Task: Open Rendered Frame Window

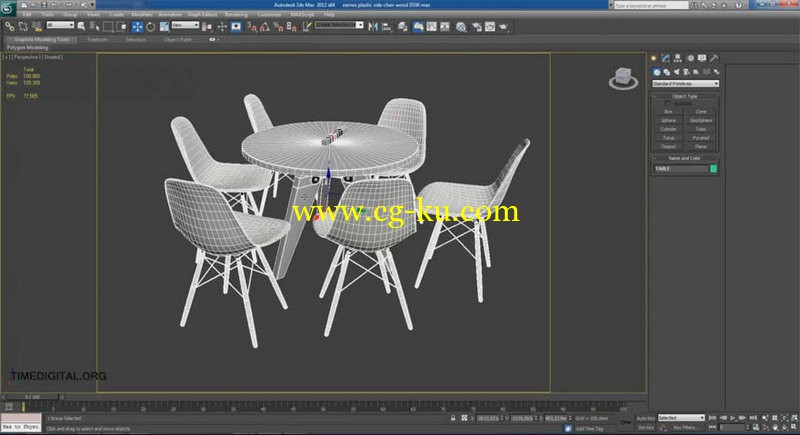Action: [490, 27]
